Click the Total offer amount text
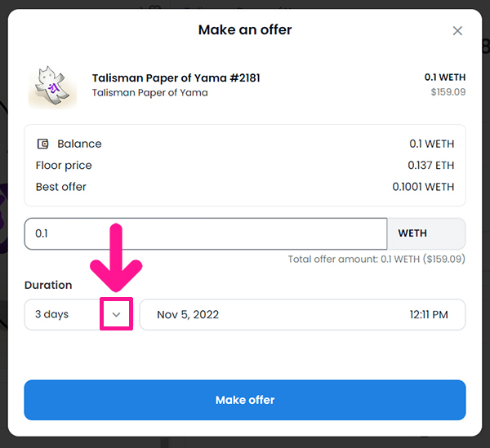490x448 pixels. point(376,259)
